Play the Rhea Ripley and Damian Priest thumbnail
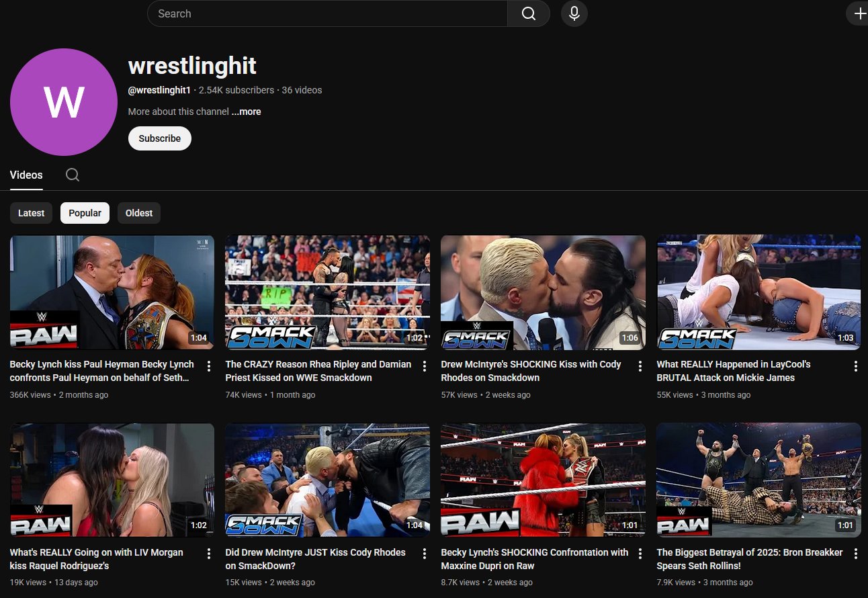This screenshot has height=598, width=868. (328, 292)
